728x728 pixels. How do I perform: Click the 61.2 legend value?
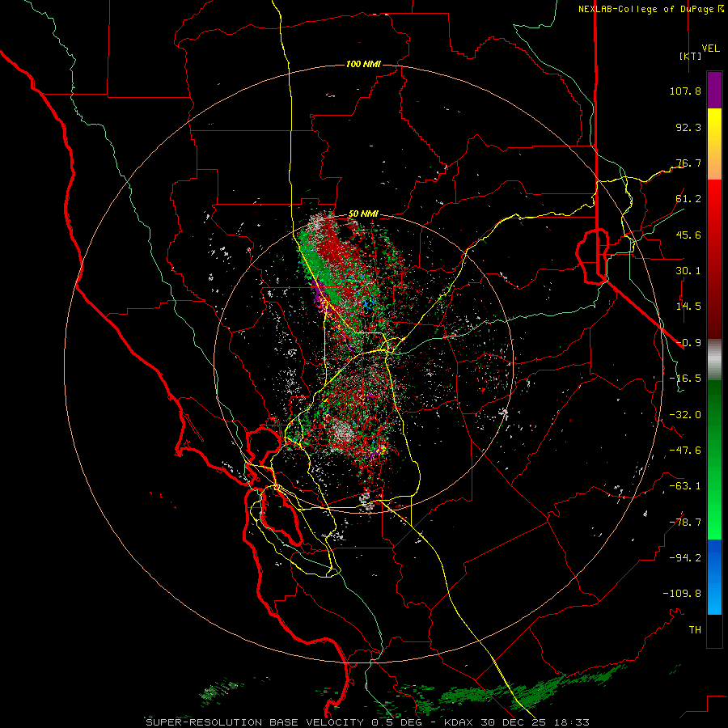coord(688,199)
